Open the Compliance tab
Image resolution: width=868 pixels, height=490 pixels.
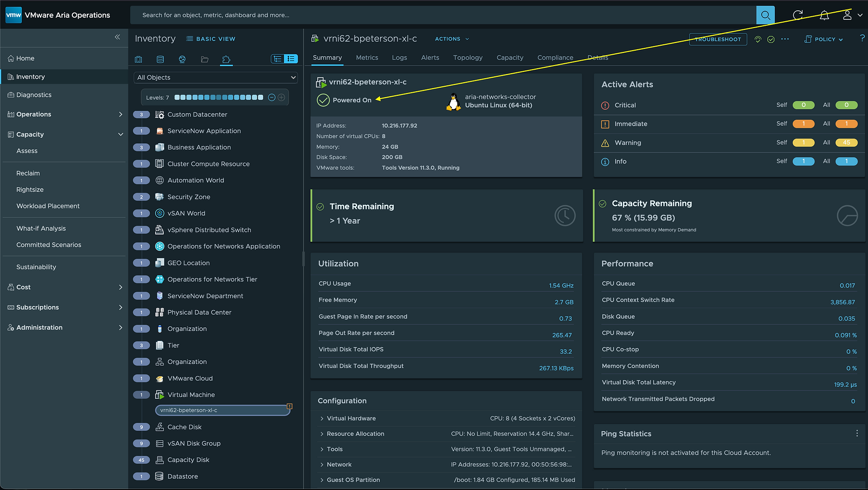click(555, 57)
